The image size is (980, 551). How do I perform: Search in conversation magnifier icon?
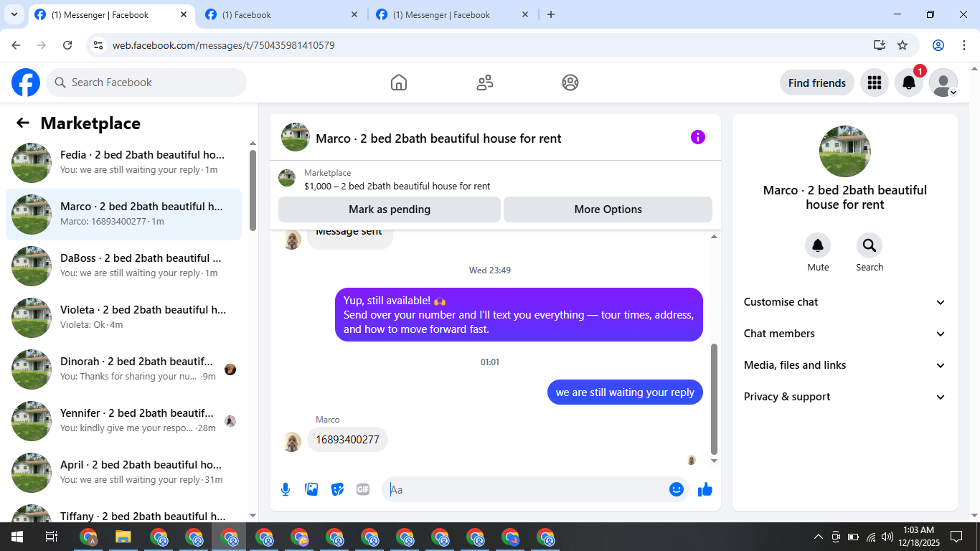(x=870, y=246)
